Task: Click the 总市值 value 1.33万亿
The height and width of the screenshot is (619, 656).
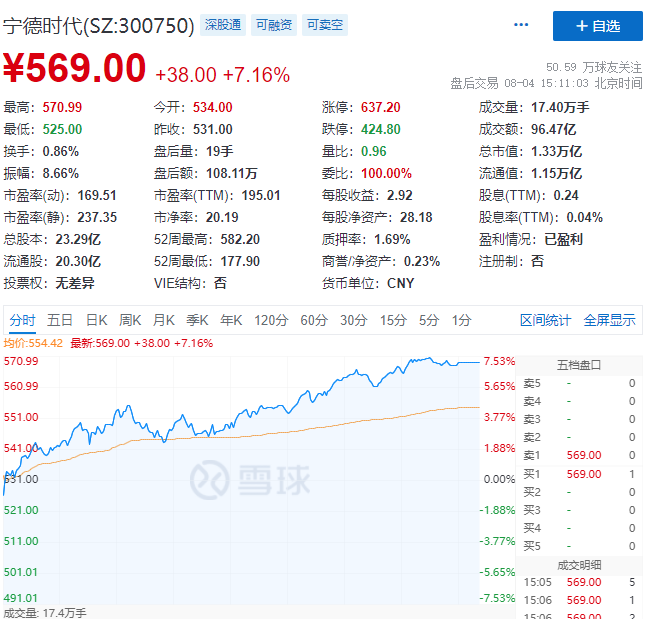Action: [x=556, y=151]
